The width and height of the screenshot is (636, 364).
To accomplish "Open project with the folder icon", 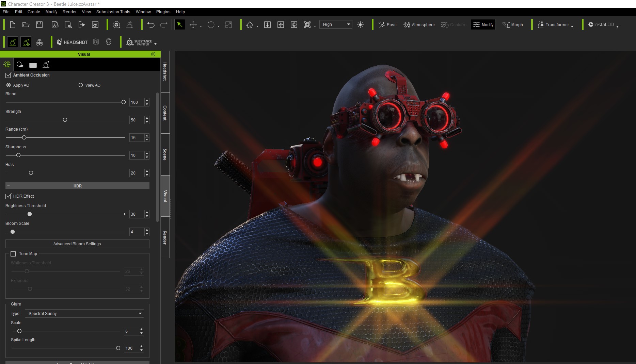I will pyautogui.click(x=26, y=24).
